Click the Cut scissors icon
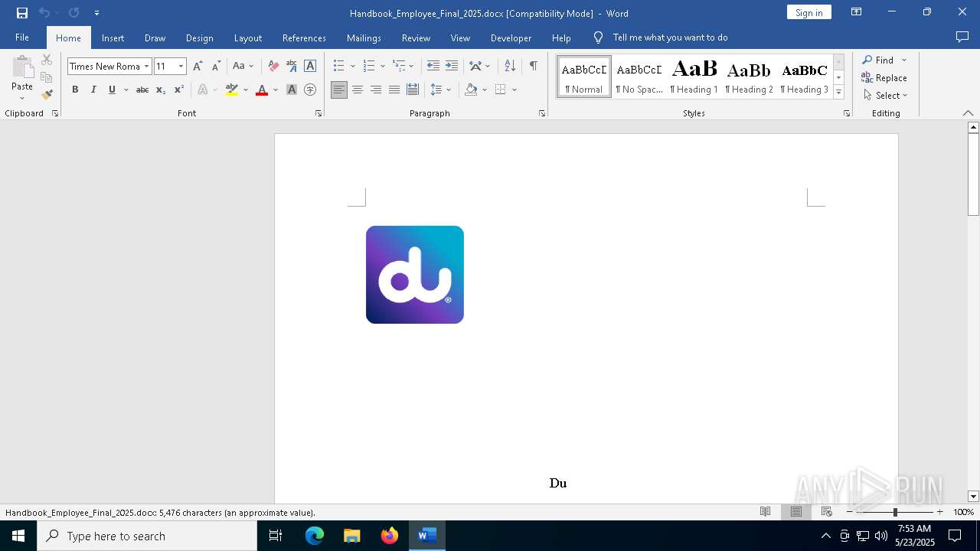 point(47,60)
